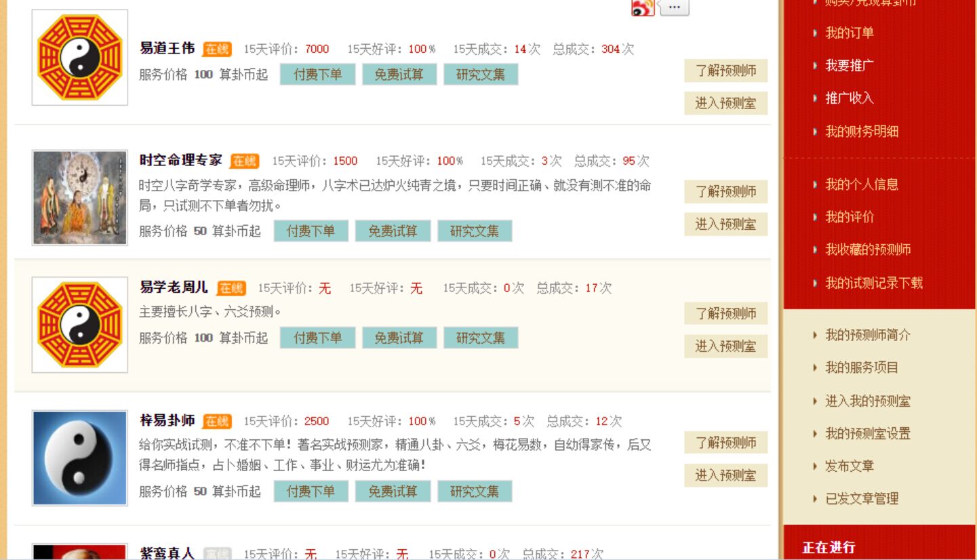The height and width of the screenshot is (560, 977).
Task: Go to 我收藏的预测师 in the sidebar
Action: [x=867, y=249]
